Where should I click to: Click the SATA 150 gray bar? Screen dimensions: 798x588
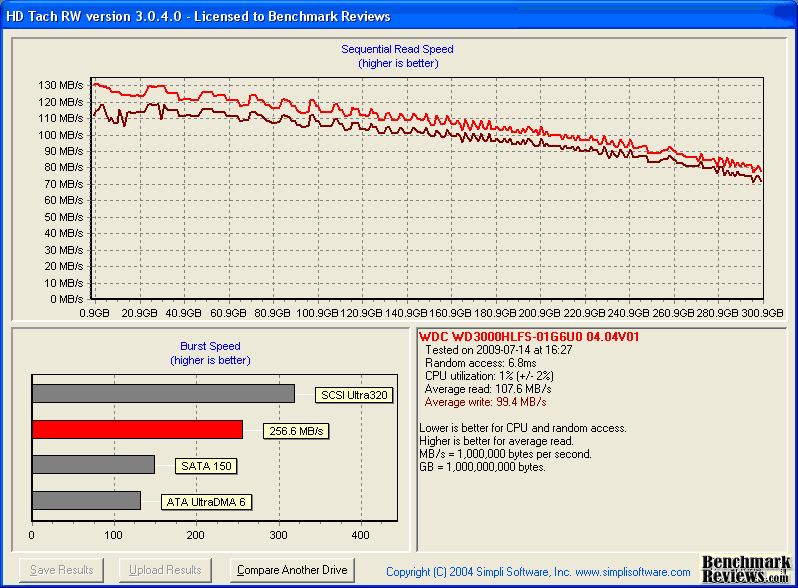[93, 465]
